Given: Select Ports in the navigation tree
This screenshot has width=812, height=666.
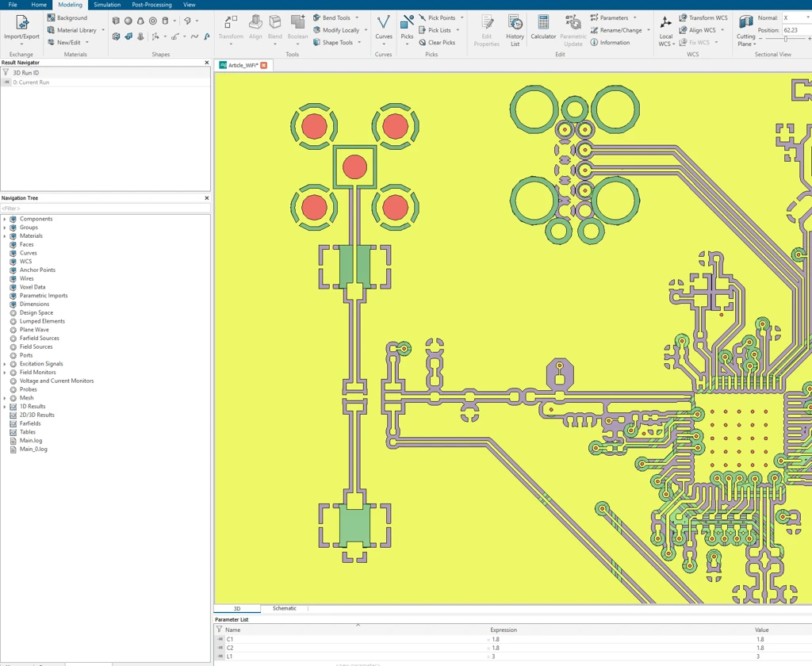Looking at the screenshot, I should point(26,355).
